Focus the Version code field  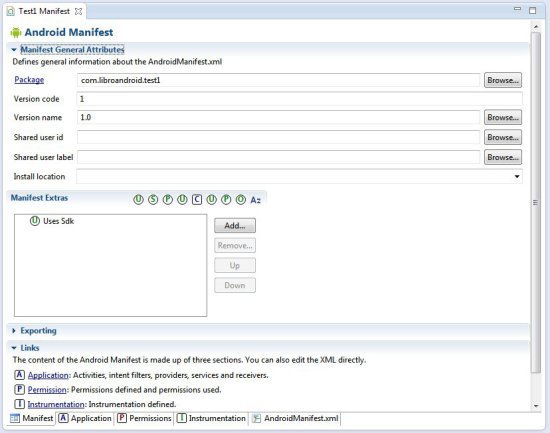[300, 99]
